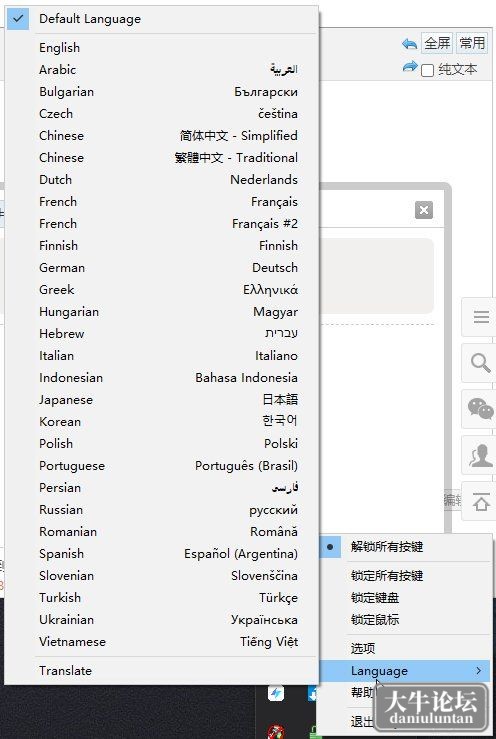Open 选项 in tray menu

[405, 649]
